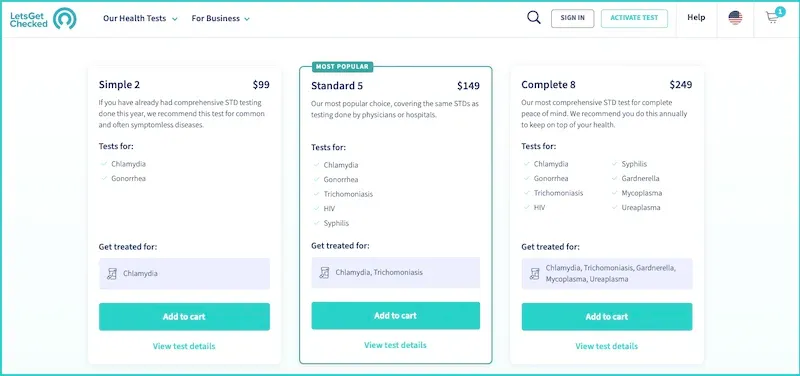View test details for Standard 5
Image resolution: width=800 pixels, height=376 pixels.
click(x=395, y=345)
